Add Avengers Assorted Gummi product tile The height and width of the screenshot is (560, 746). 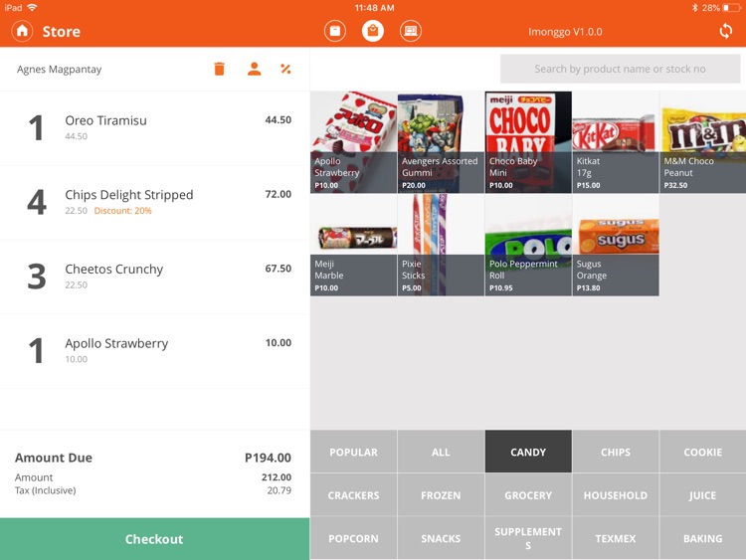pyautogui.click(x=441, y=142)
